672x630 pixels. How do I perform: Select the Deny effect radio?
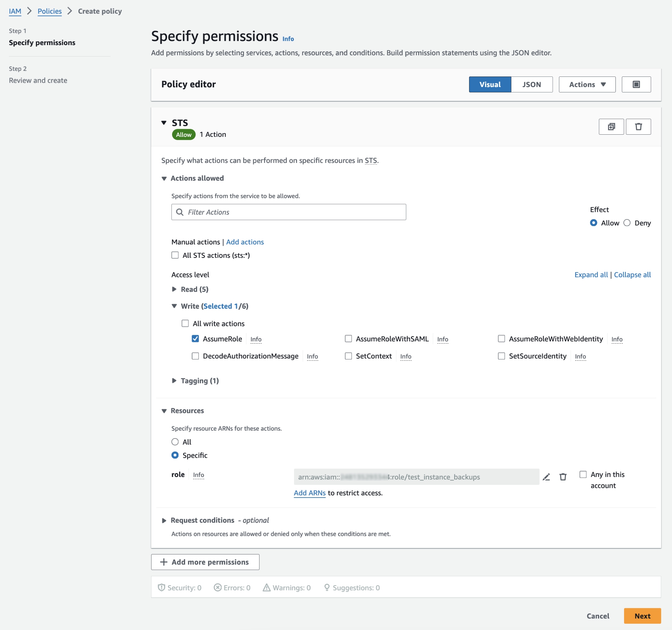pos(627,223)
